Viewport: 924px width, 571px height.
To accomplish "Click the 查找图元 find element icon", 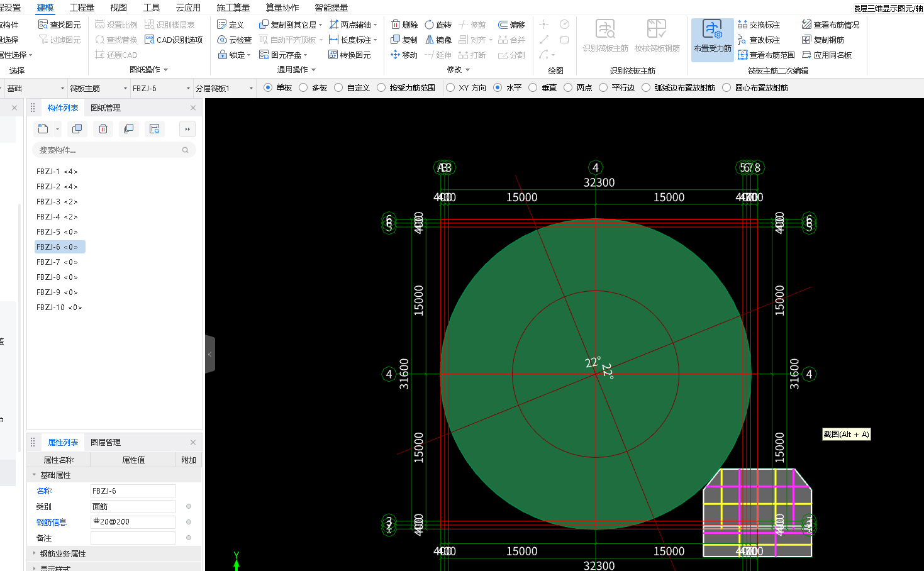I will tap(43, 25).
